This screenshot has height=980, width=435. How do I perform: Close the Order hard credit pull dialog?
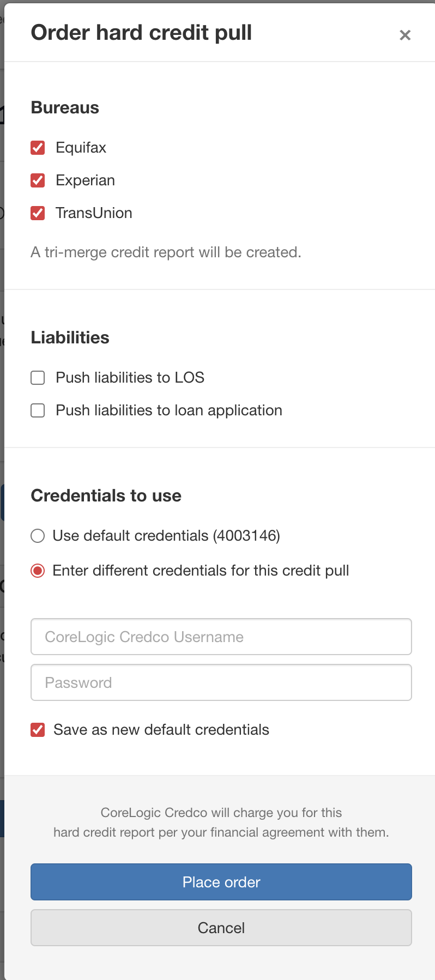point(405,35)
